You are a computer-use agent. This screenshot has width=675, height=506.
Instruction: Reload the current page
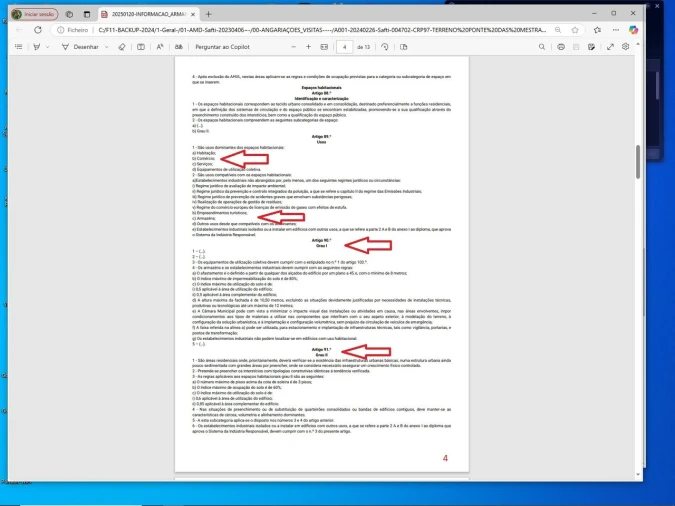pos(39,31)
